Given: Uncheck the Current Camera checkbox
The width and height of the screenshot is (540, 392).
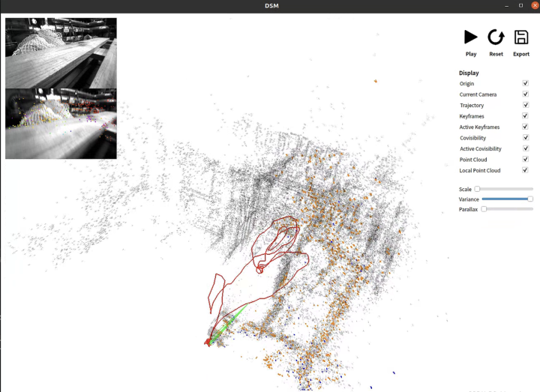Looking at the screenshot, I should coord(525,94).
